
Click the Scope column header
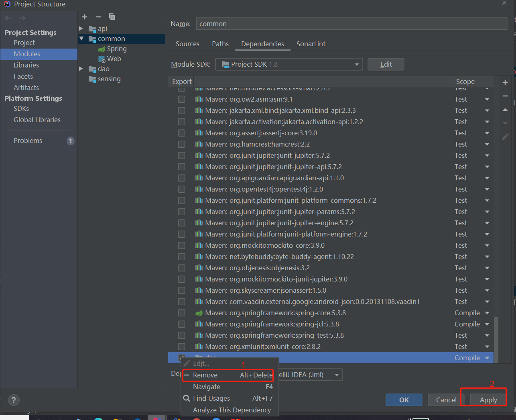coord(473,82)
